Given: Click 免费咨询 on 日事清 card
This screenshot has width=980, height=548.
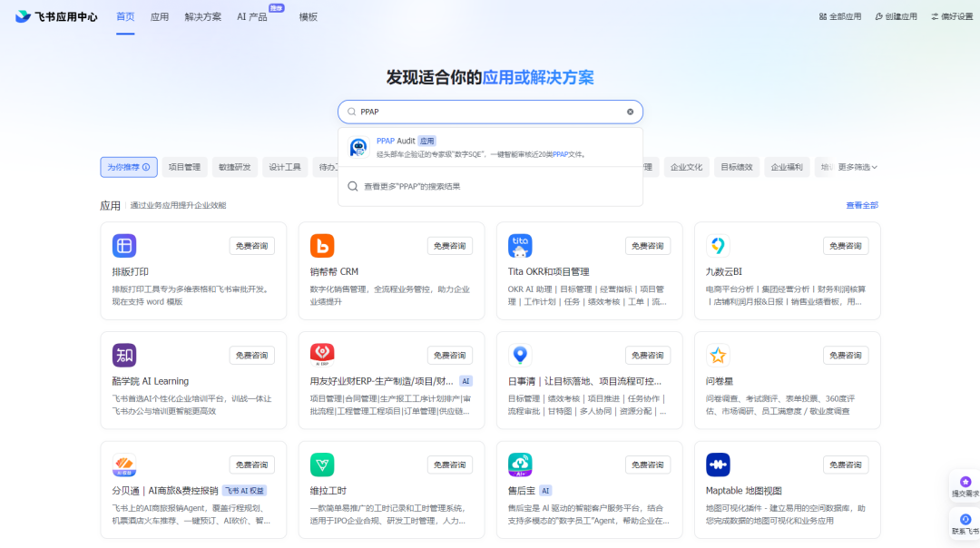Looking at the screenshot, I should (648, 355).
